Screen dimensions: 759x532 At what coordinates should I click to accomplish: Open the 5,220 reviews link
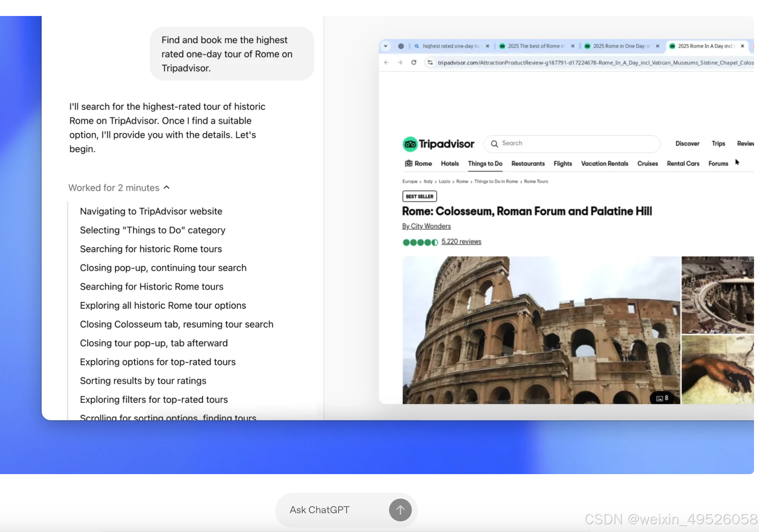click(x=461, y=242)
